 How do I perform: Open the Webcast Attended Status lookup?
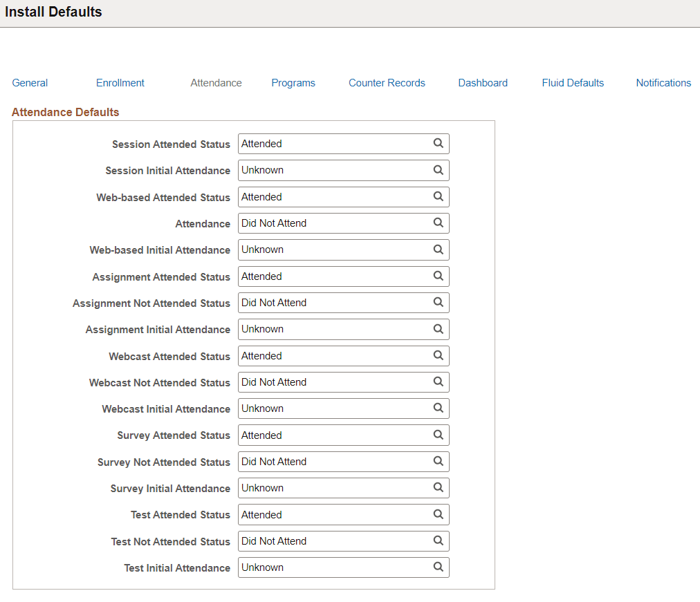click(439, 355)
